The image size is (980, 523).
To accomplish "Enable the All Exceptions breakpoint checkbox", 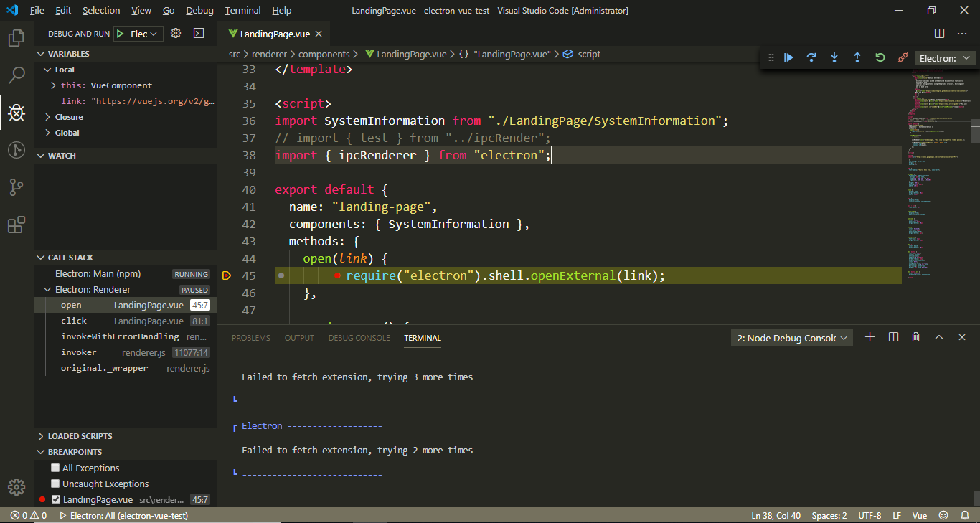I will tap(55, 467).
